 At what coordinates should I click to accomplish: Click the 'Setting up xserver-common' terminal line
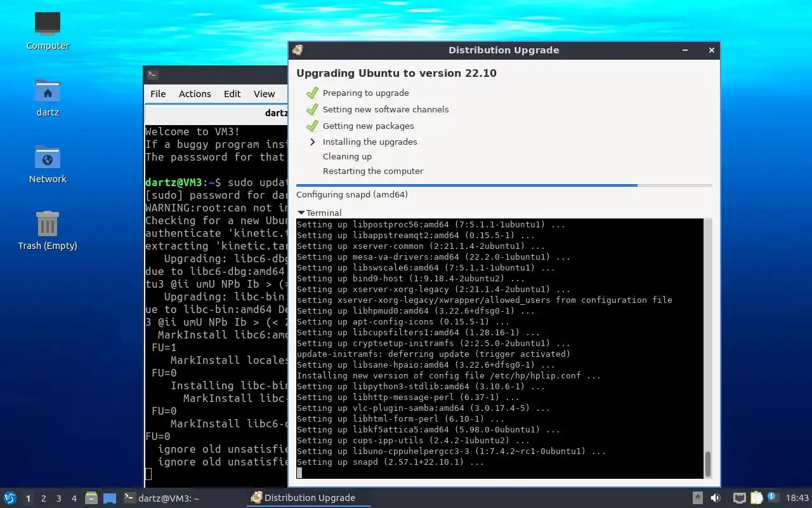click(421, 246)
